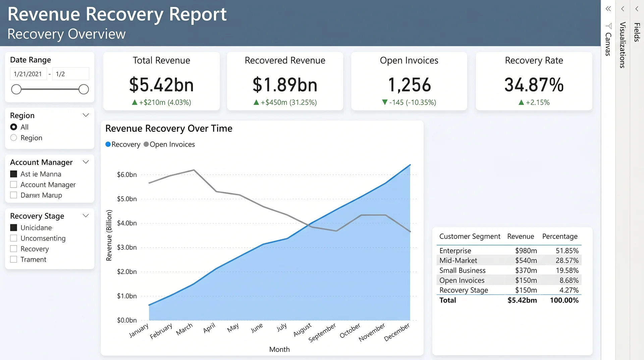Collapse the Recovery Stage slicer chevron
This screenshot has width=644, height=360.
tap(86, 216)
